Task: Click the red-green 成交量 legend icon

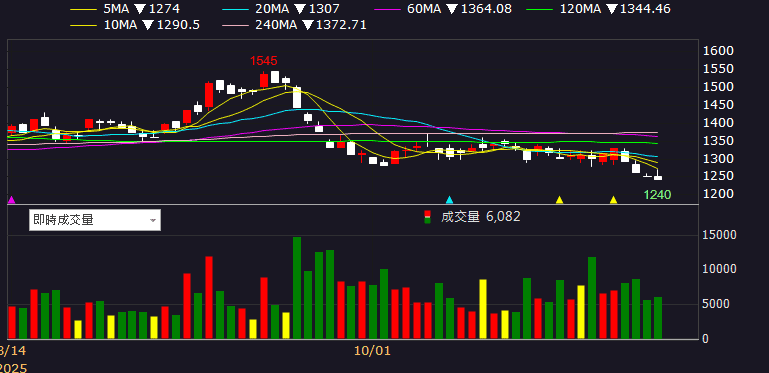Action: [x=428, y=217]
